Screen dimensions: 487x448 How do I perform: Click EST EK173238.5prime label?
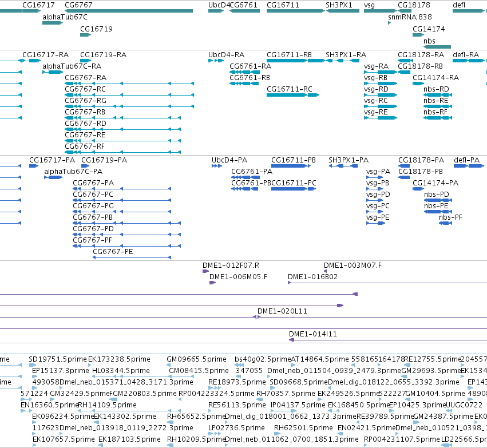(119, 359)
